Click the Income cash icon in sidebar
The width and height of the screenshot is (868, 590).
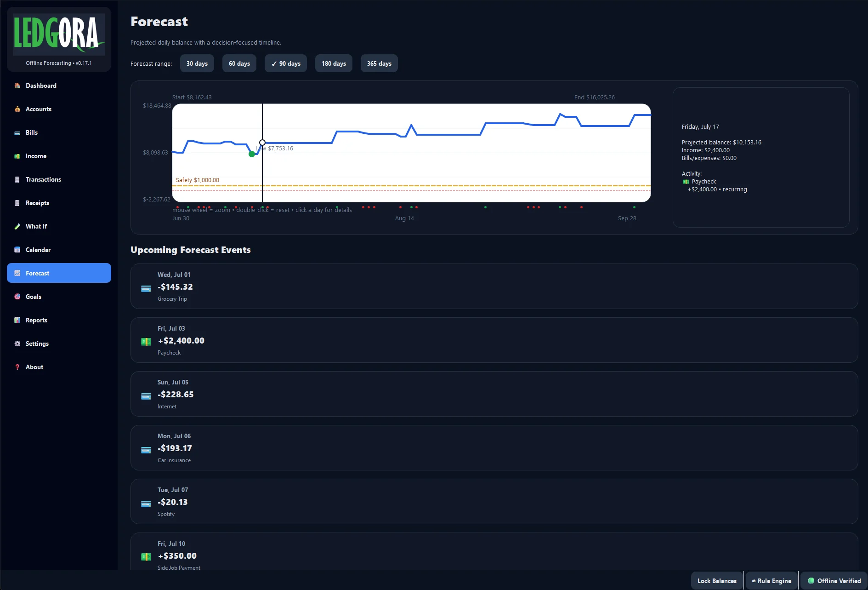point(17,156)
